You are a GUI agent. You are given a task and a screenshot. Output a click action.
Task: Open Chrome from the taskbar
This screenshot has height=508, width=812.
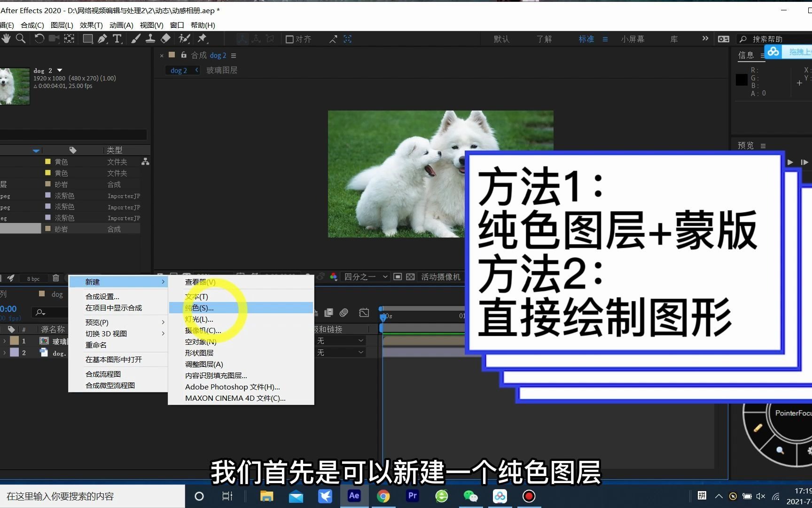click(x=383, y=496)
